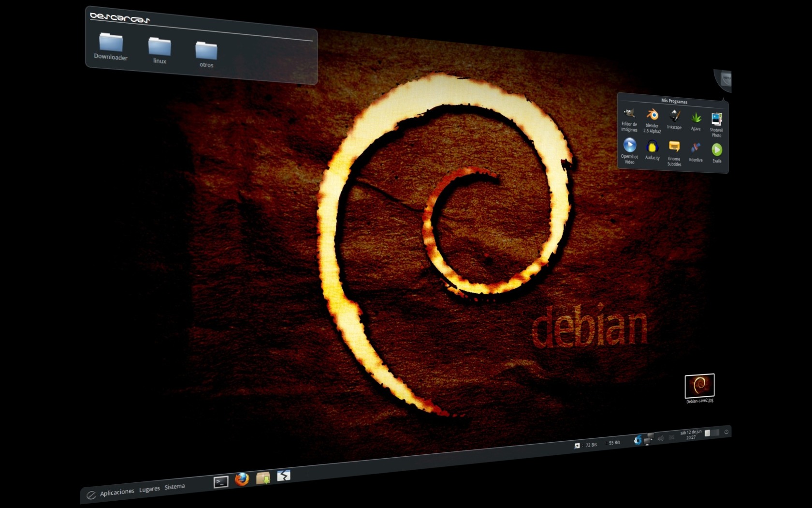Click the 72 B/s network rate
The height and width of the screenshot is (508, 812).
(591, 445)
